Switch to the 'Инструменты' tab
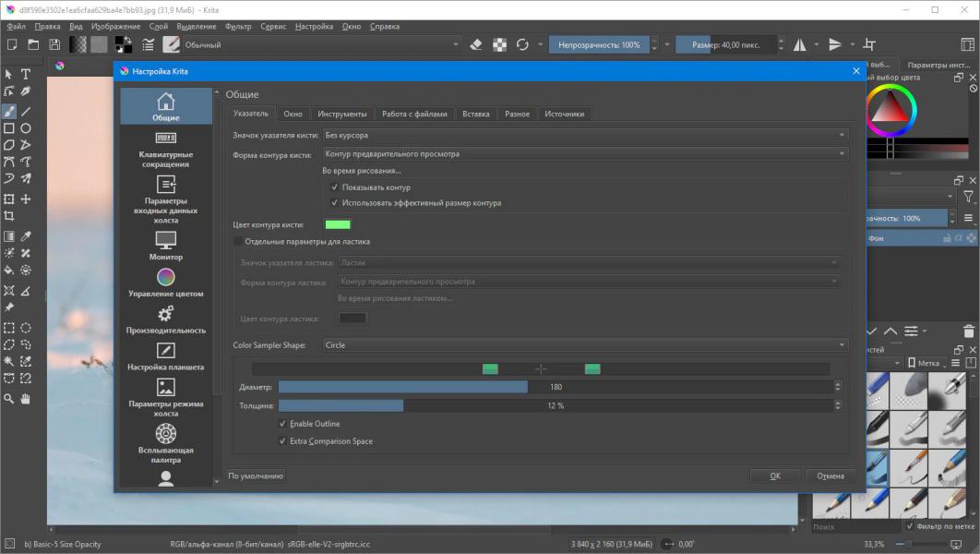This screenshot has width=980, height=554. point(342,114)
